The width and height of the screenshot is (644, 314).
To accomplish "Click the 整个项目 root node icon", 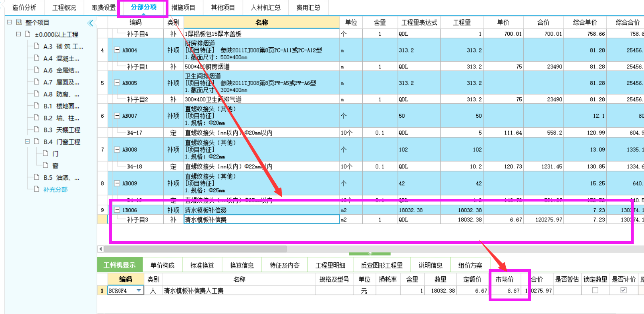I will 19,22.
